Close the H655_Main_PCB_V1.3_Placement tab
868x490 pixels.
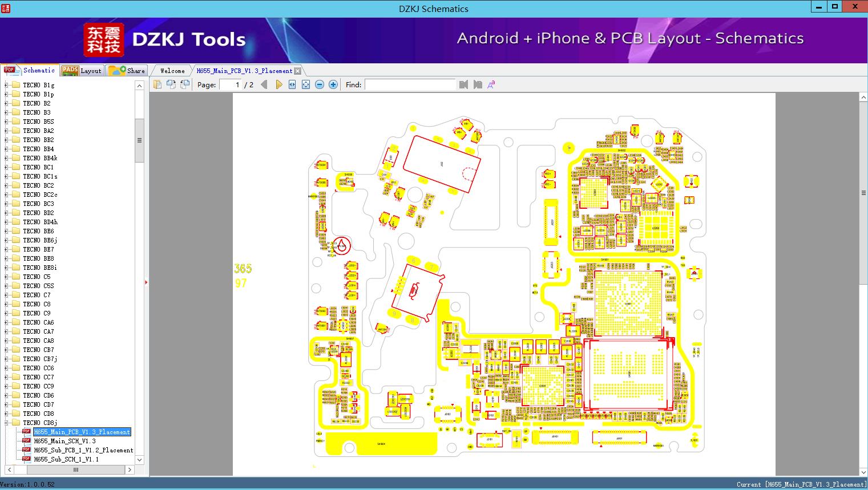pyautogui.click(x=297, y=71)
